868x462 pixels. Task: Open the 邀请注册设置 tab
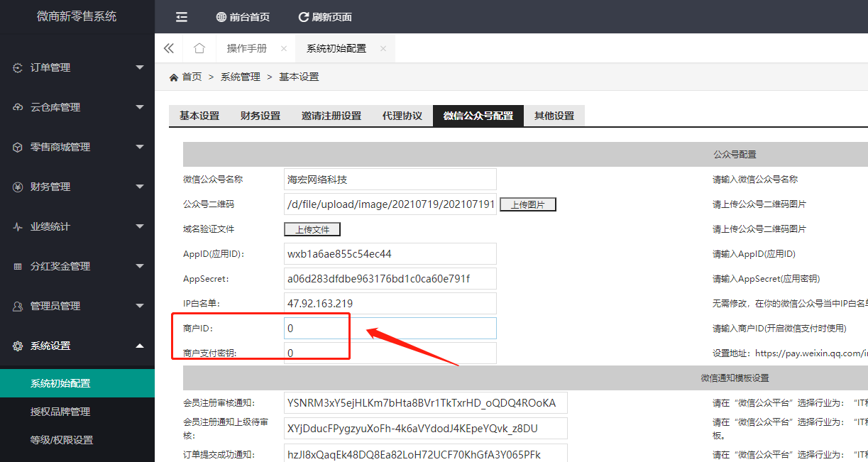pyautogui.click(x=331, y=116)
